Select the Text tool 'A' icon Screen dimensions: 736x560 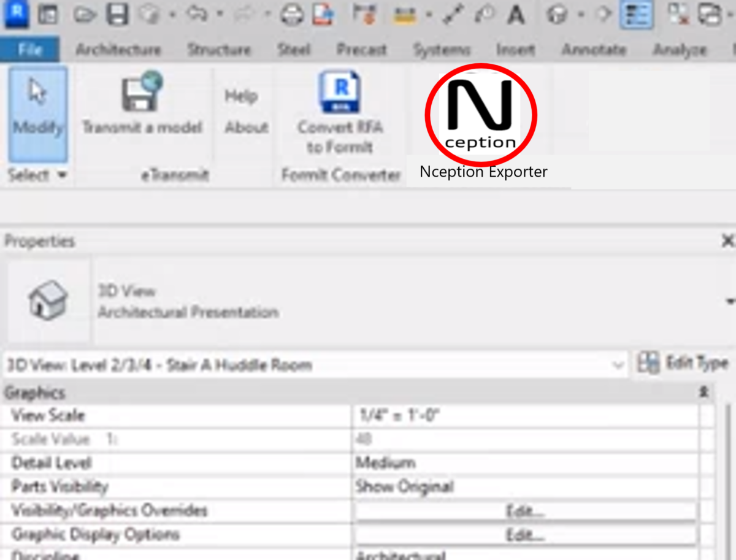pyautogui.click(x=516, y=15)
